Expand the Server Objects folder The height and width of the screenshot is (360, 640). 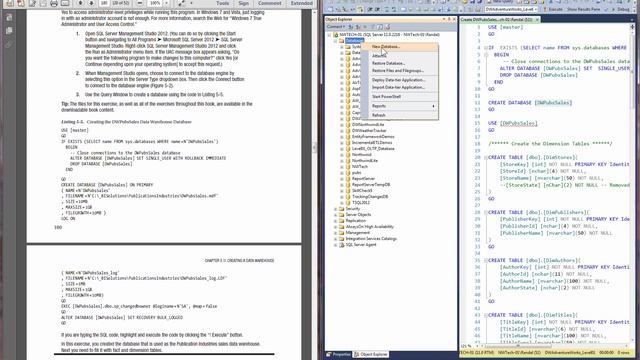pyautogui.click(x=336, y=215)
